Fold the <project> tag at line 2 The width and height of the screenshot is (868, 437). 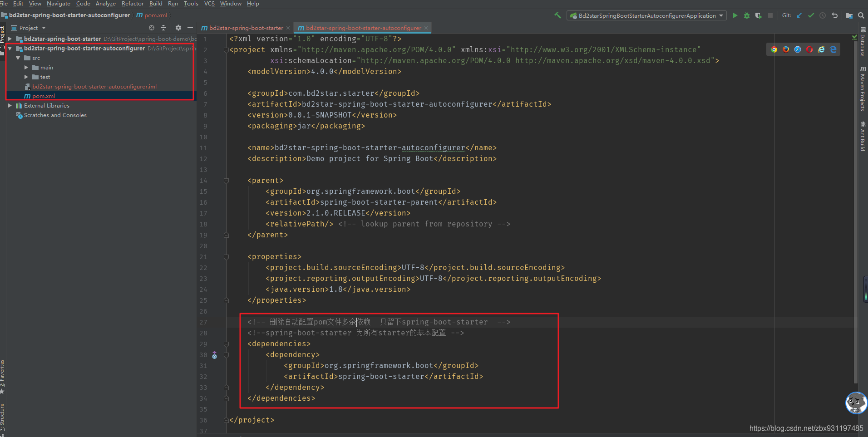pos(226,50)
